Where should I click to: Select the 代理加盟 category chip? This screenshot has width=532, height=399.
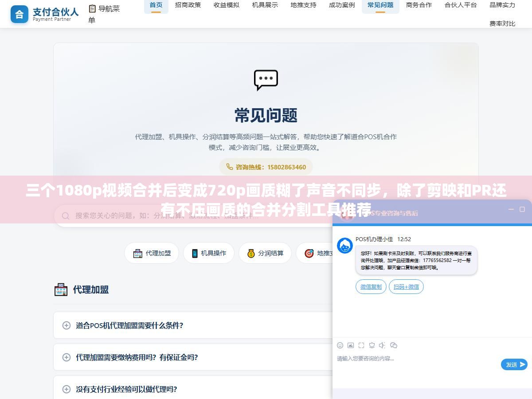pos(152,253)
